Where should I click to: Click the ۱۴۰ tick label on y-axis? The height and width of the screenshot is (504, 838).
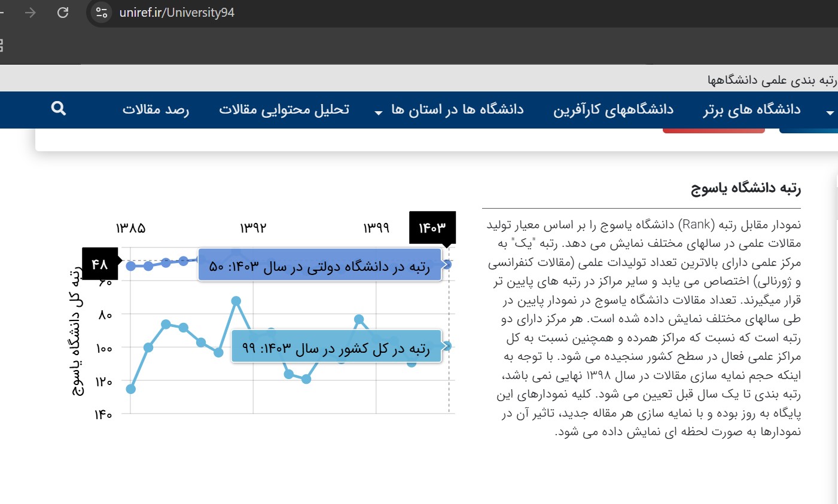(x=103, y=414)
